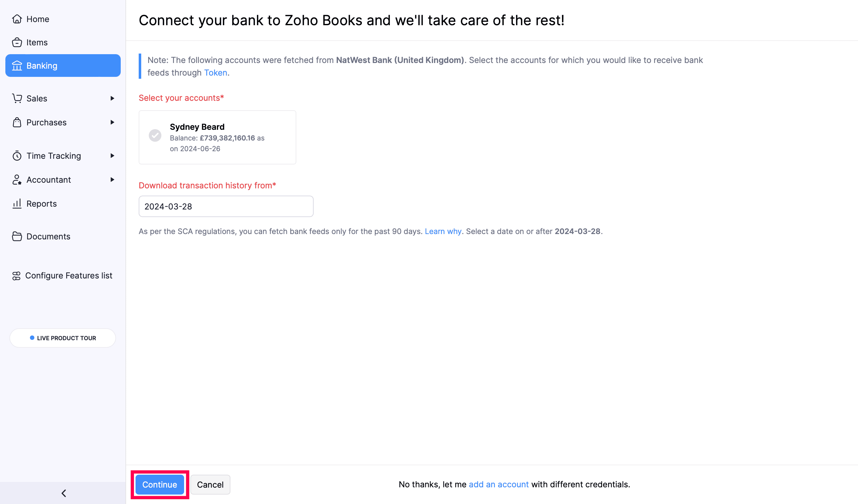Navigate to Configure Features list

(x=69, y=276)
